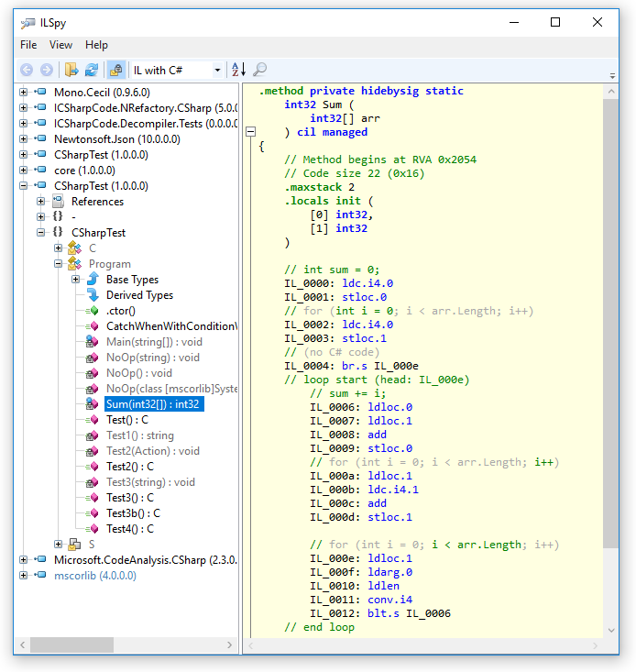Expand the Mono.Cecil assembly node
636x672 pixels.
pyautogui.click(x=24, y=92)
